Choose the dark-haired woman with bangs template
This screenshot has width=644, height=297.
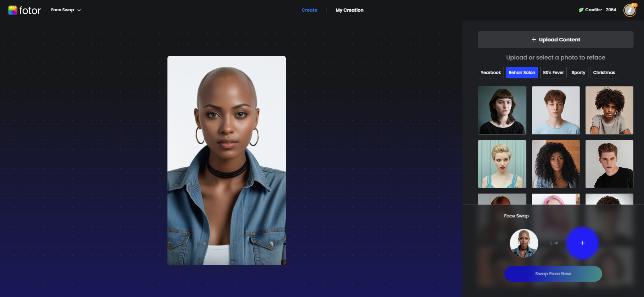(502, 110)
